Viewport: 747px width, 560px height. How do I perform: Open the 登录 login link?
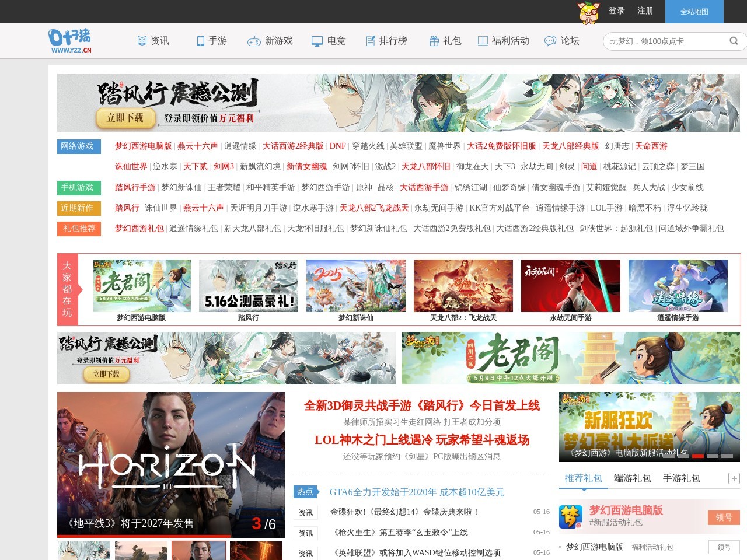(x=617, y=10)
